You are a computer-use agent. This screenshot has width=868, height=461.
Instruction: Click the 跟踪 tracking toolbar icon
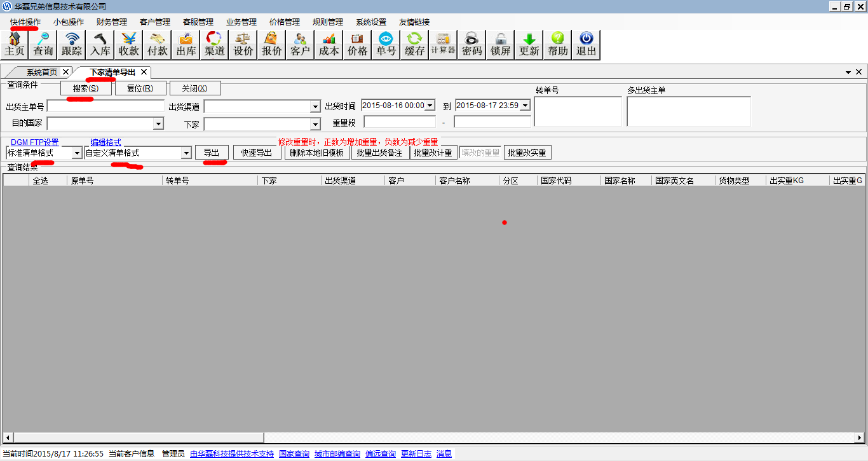point(72,45)
